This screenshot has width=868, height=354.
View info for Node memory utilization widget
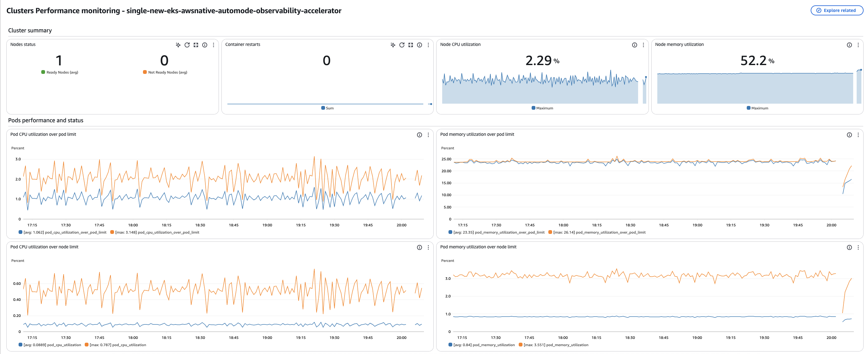point(849,44)
